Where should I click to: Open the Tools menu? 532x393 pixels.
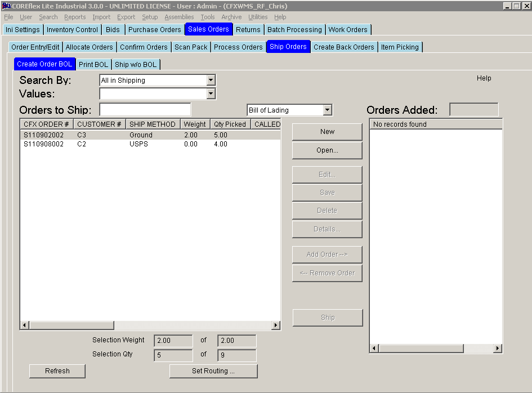click(208, 17)
